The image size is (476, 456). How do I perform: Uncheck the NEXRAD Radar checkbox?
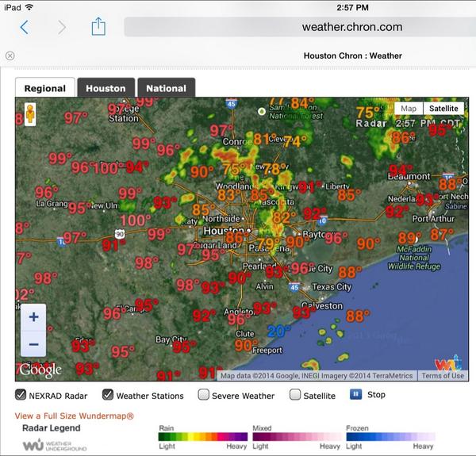[x=21, y=395]
